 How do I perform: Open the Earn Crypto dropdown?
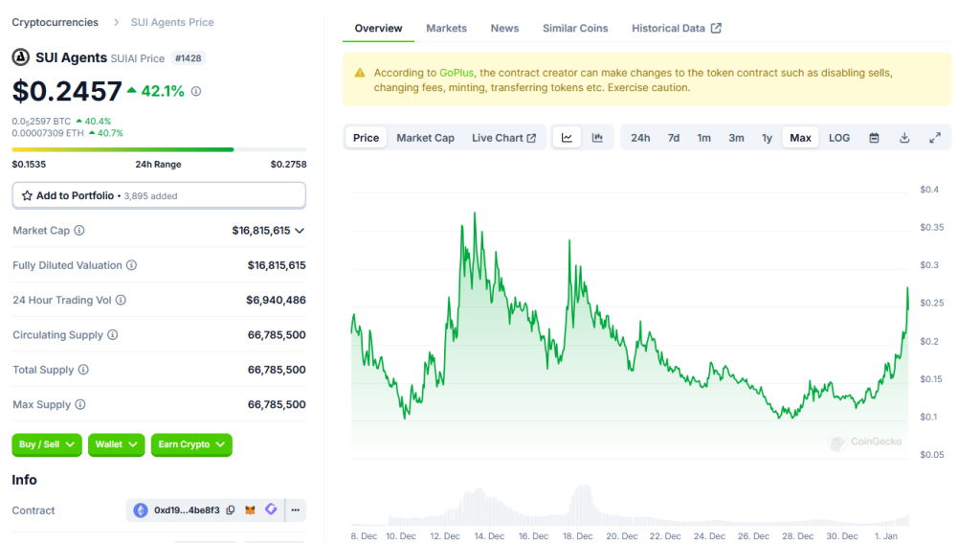click(x=191, y=444)
